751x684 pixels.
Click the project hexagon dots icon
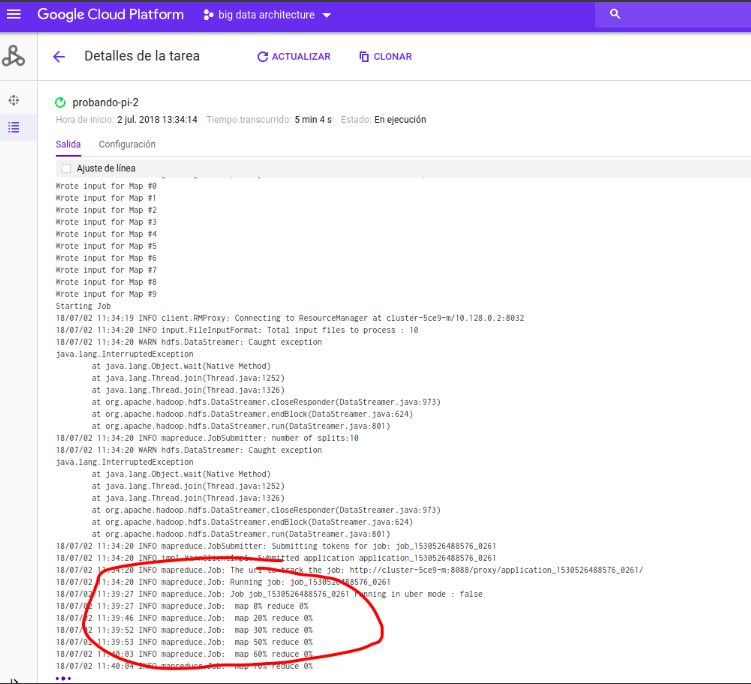(208, 15)
